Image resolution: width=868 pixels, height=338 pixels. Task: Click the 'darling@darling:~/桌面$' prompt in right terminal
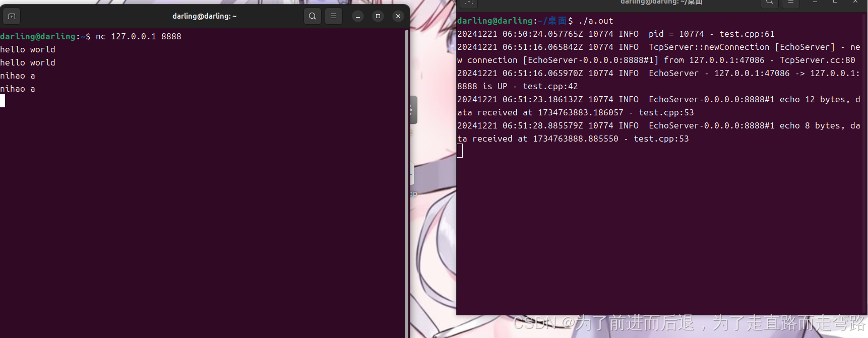pos(515,21)
